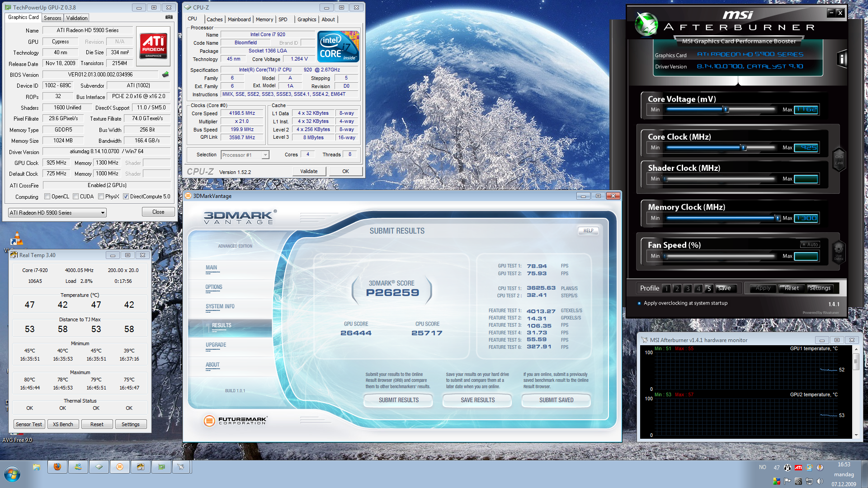Image resolution: width=868 pixels, height=488 pixels.
Task: Toggle the CUDA checkbox in GPU-Z
Action: tap(76, 197)
